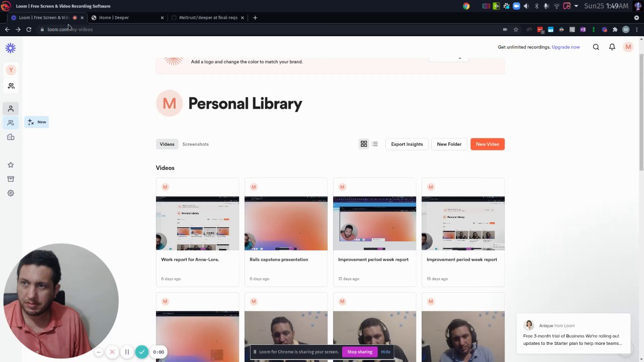Screen dimensions: 644x362
Task: Click Stop sharing button
Action: click(x=360, y=352)
